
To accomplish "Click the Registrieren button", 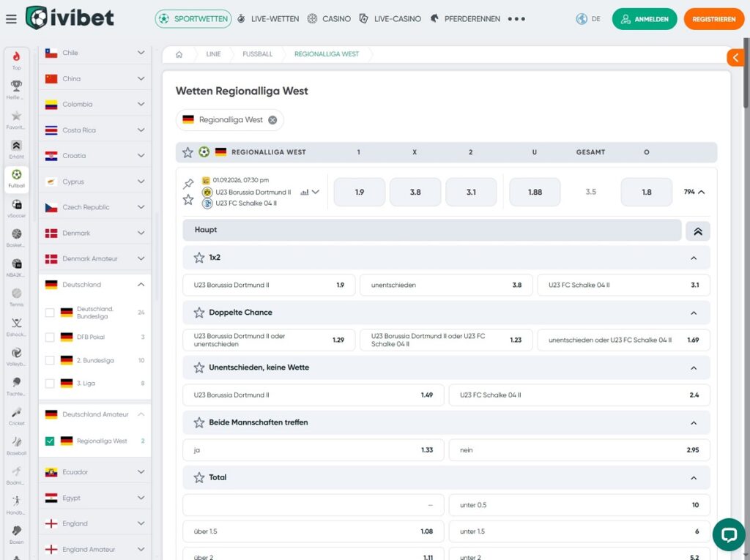I will tap(713, 19).
